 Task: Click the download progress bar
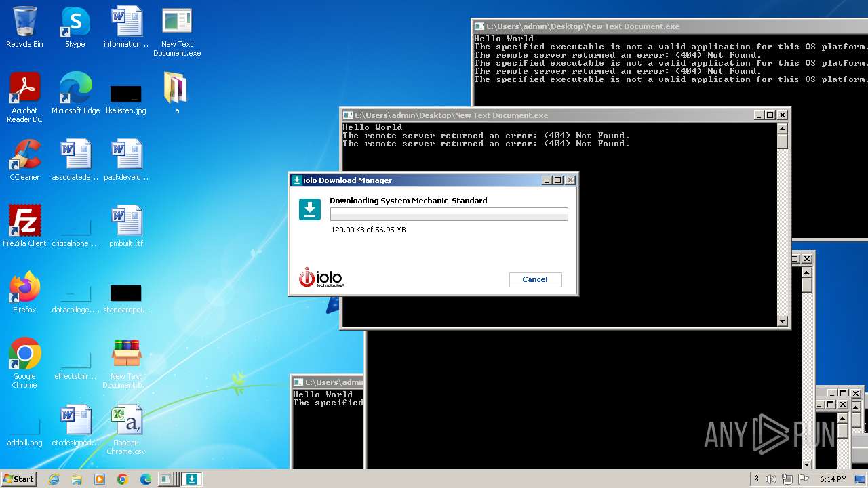449,214
